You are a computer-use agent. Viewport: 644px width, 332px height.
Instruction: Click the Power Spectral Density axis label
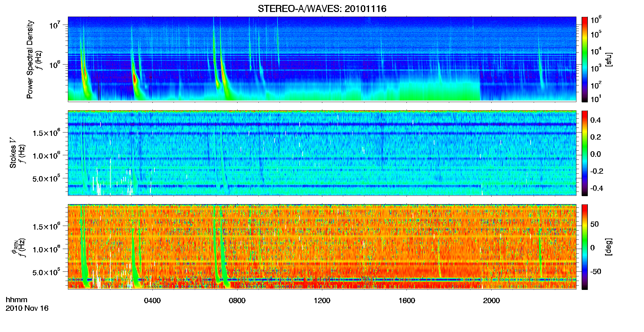[x=30, y=59]
